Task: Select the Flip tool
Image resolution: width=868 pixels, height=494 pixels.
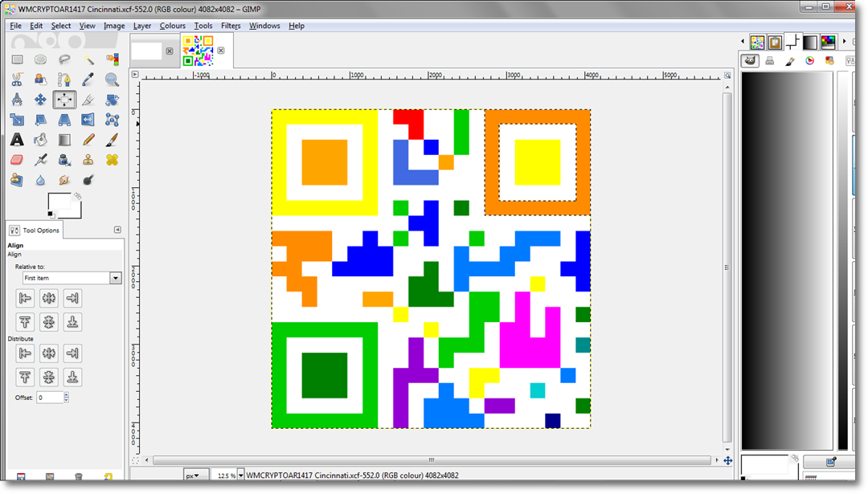Action: 88,120
